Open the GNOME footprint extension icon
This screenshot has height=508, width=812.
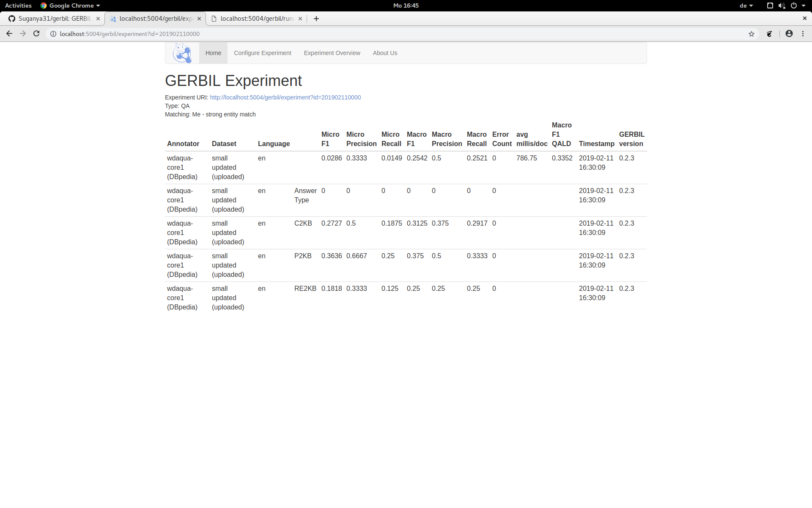point(770,34)
